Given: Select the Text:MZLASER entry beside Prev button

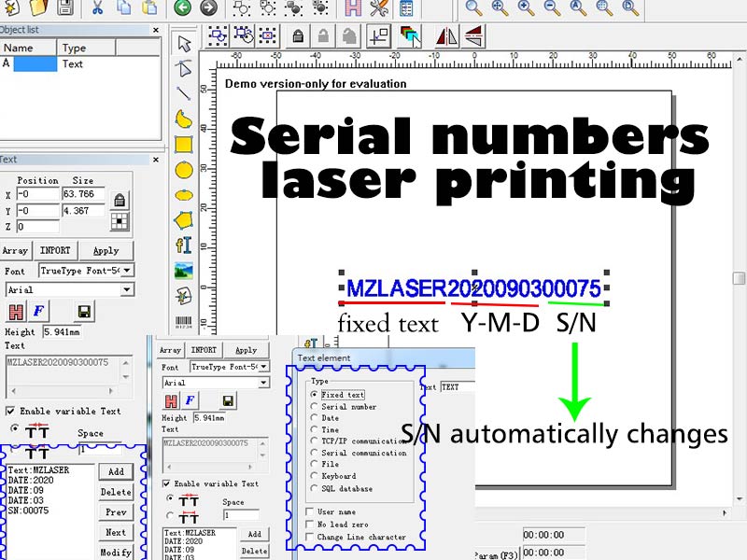Looking at the screenshot, I should click(x=38, y=470).
